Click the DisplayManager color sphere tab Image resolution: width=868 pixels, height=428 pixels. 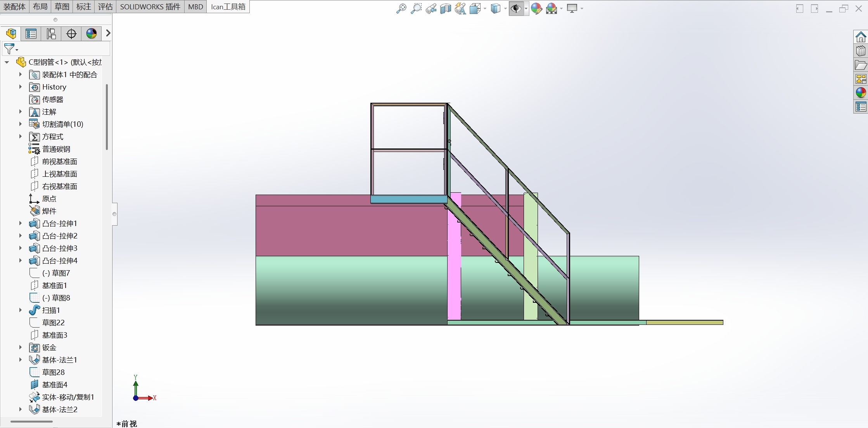[92, 34]
